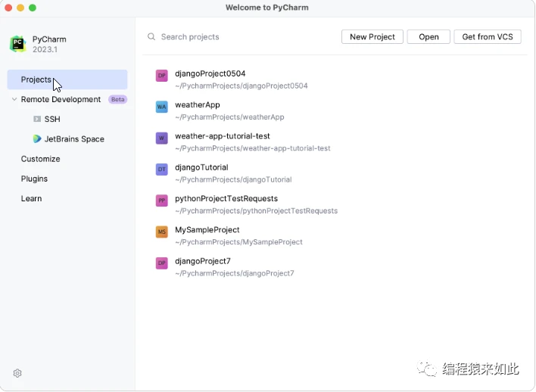Click the JetBrains Space icon

37,139
